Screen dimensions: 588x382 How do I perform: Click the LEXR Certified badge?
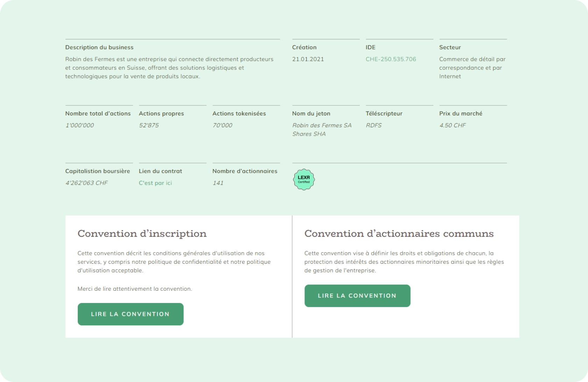click(x=304, y=179)
